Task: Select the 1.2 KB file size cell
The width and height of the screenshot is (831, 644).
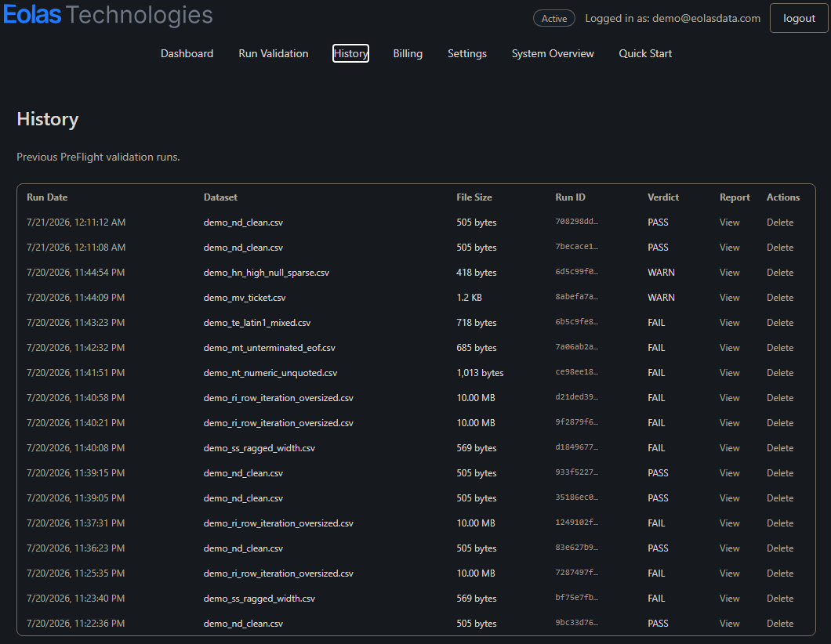Action: [x=469, y=298]
